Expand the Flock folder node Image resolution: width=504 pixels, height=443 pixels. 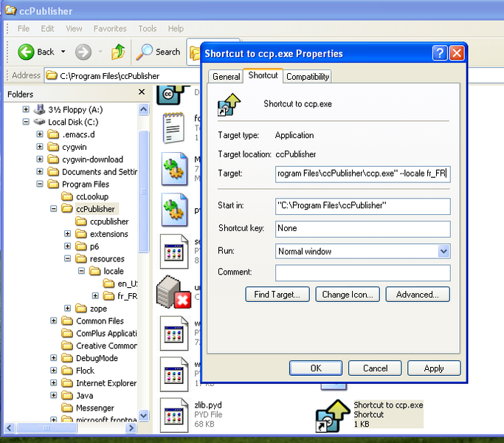(54, 371)
